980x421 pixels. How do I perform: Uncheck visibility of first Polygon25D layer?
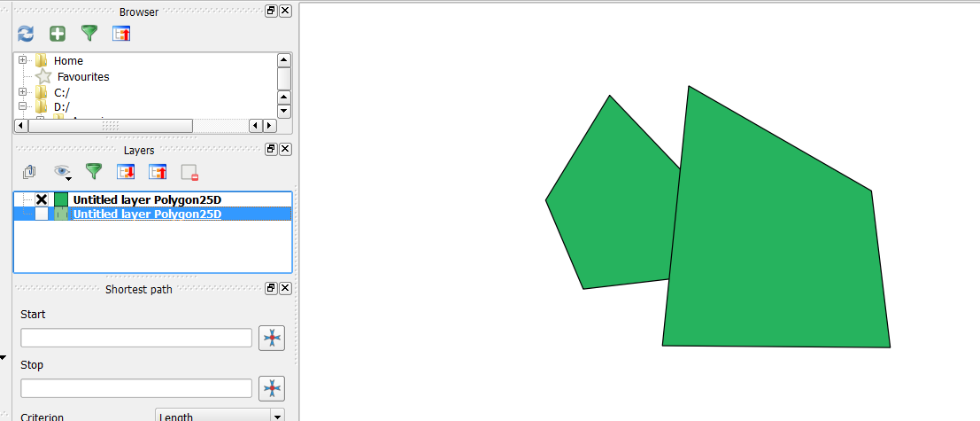coord(42,199)
